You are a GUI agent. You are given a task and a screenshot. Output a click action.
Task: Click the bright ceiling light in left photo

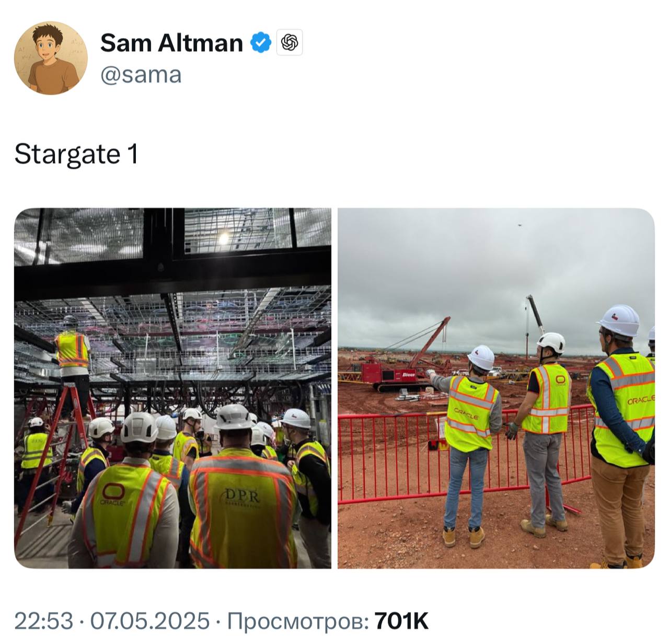click(x=224, y=239)
